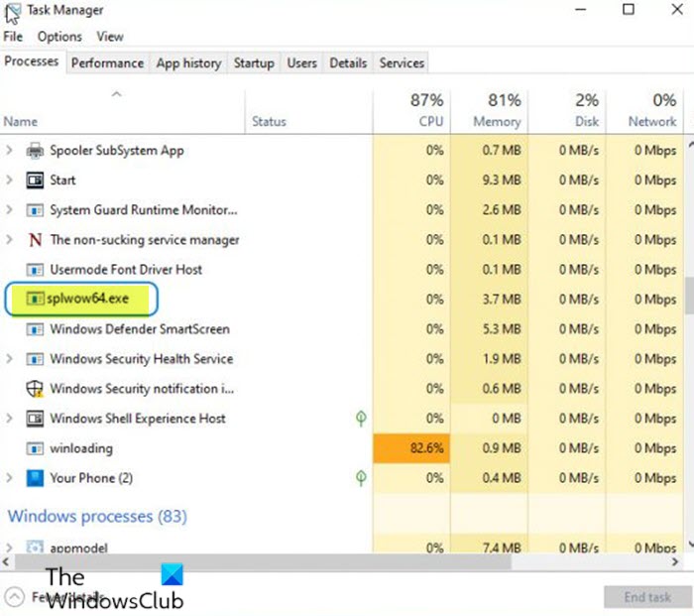Click the vertical scrollbar thumb
Screen dimensions: 694x616
click(x=690, y=296)
